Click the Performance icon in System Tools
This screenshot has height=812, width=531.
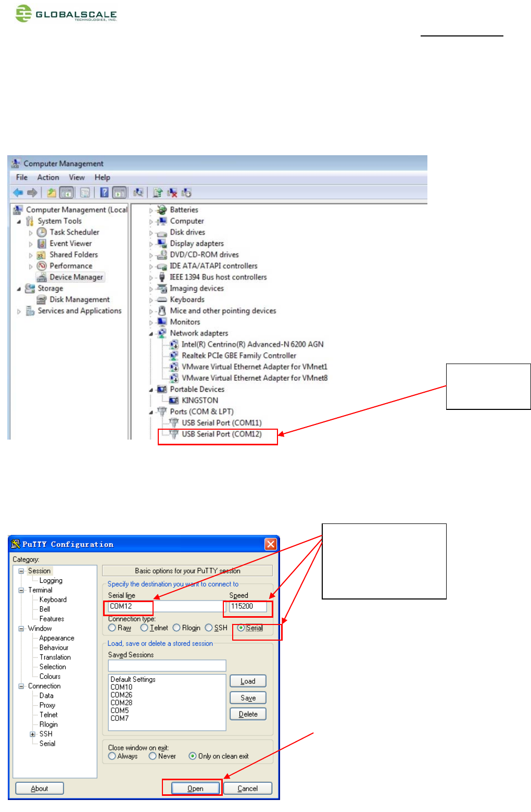tap(42, 266)
